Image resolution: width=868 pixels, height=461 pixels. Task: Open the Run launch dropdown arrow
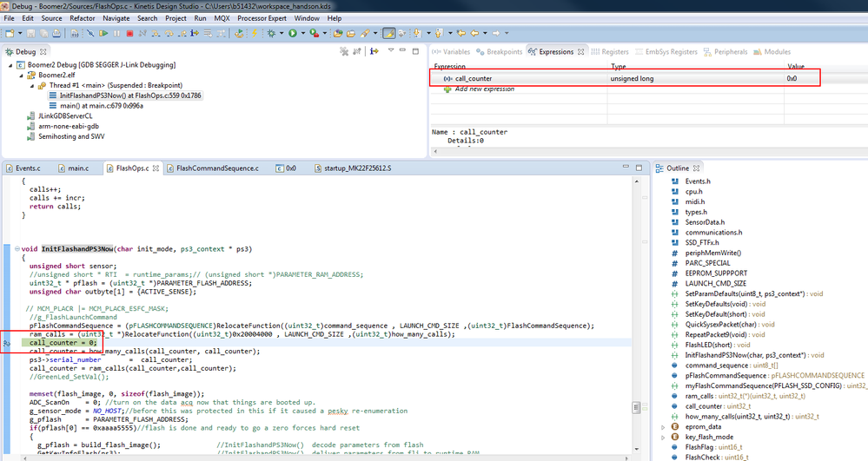pyautogui.click(x=303, y=33)
